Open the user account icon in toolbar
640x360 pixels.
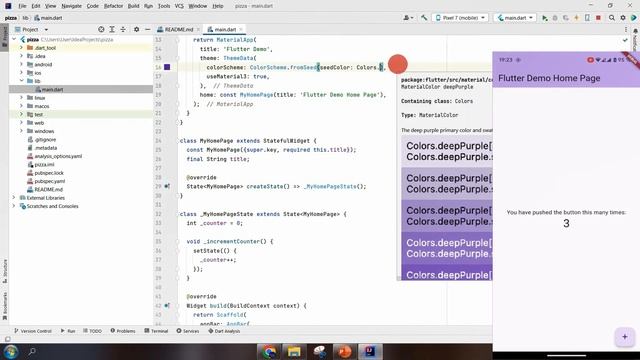[408, 18]
